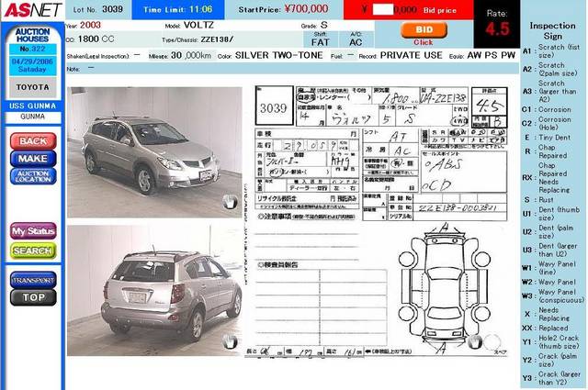Click the A1 Scratch legend entry
The height and width of the screenshot is (390, 588).
[x=553, y=51]
